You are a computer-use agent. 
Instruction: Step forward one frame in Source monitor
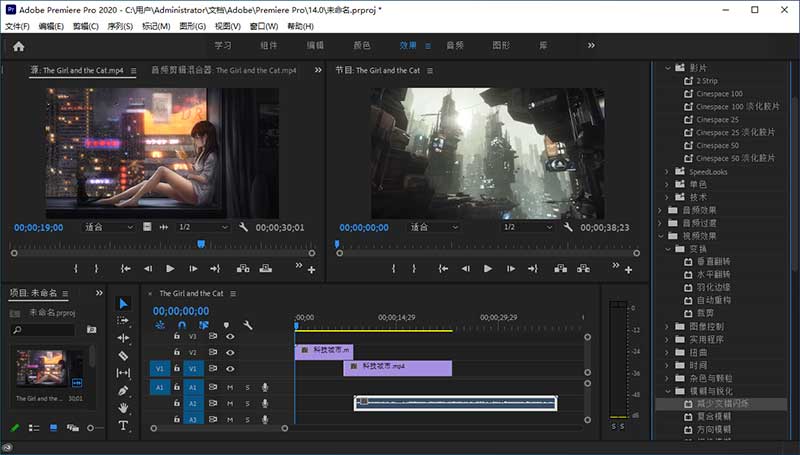[x=193, y=268]
